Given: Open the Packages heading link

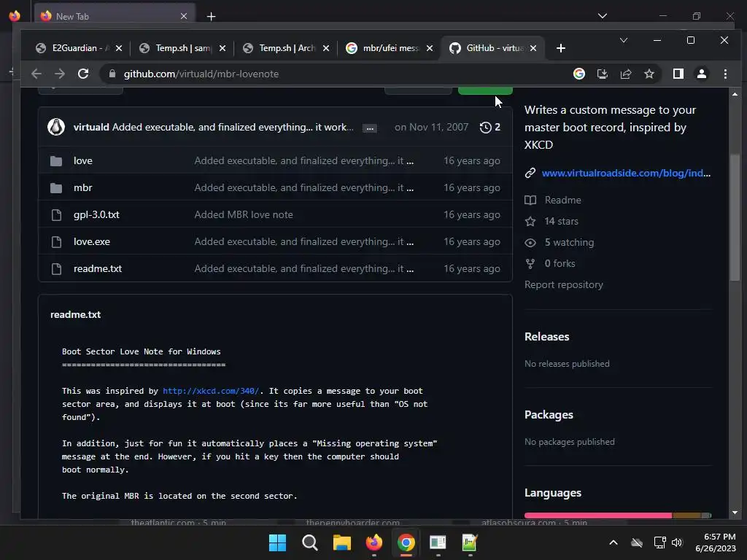Looking at the screenshot, I should pos(549,415).
